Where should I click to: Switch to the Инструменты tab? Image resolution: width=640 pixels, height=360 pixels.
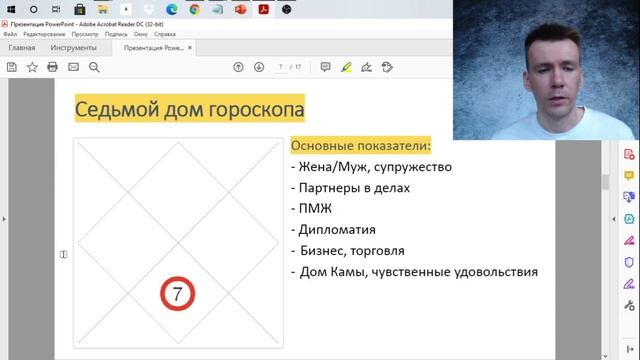[73, 48]
